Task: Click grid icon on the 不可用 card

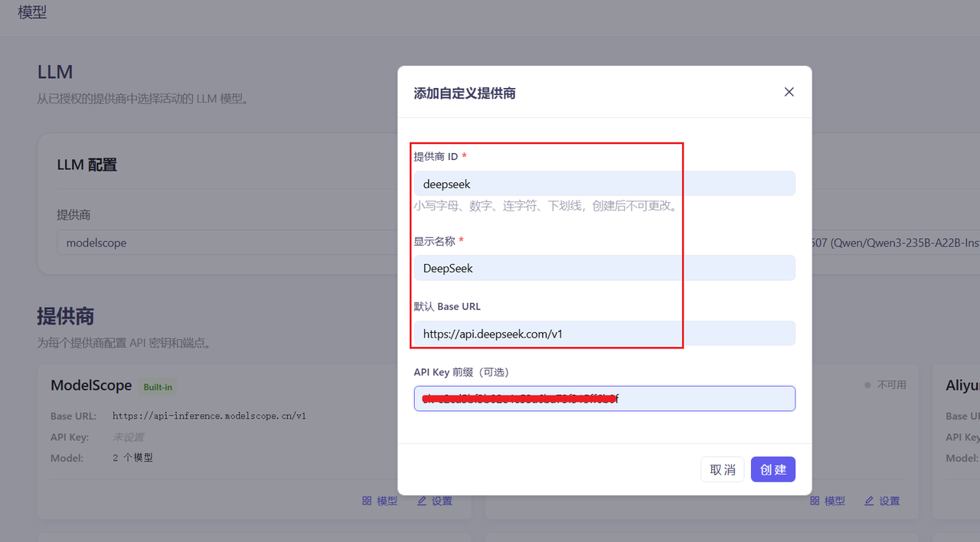Action: 815,501
